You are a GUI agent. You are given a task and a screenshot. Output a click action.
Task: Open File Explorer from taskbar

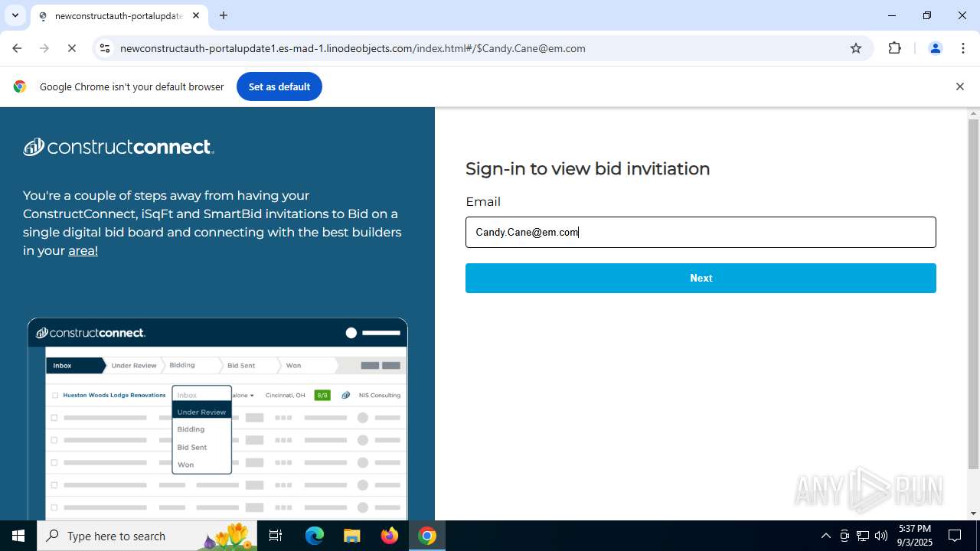pyautogui.click(x=351, y=536)
